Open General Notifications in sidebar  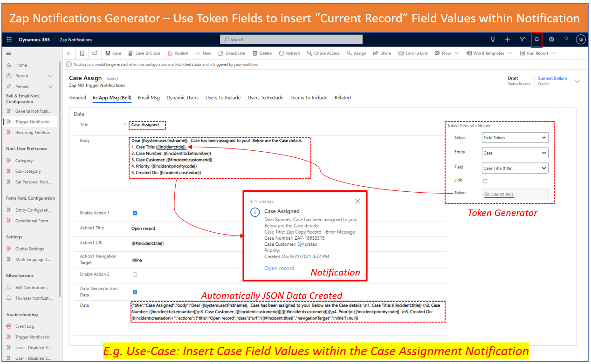29,111
